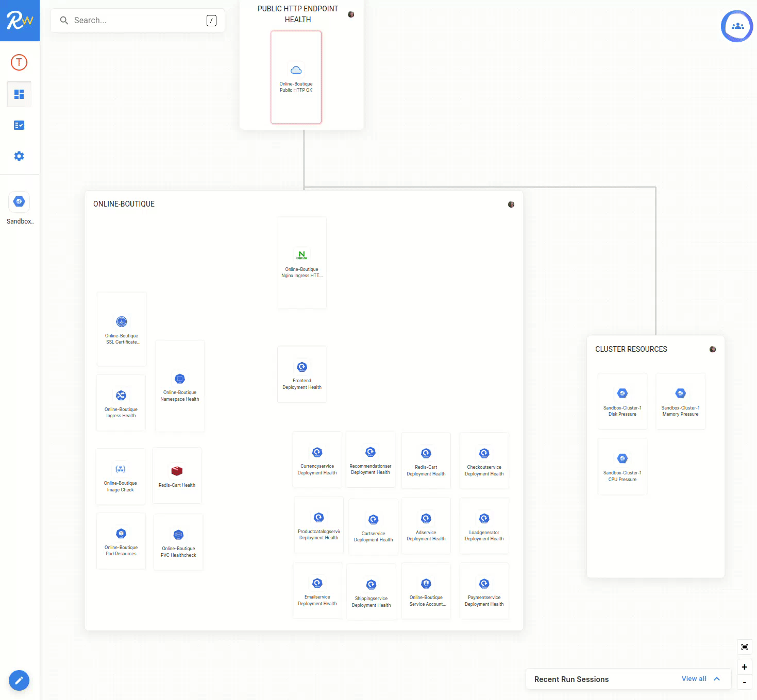Open the Redis-Cart Health node

(x=177, y=475)
